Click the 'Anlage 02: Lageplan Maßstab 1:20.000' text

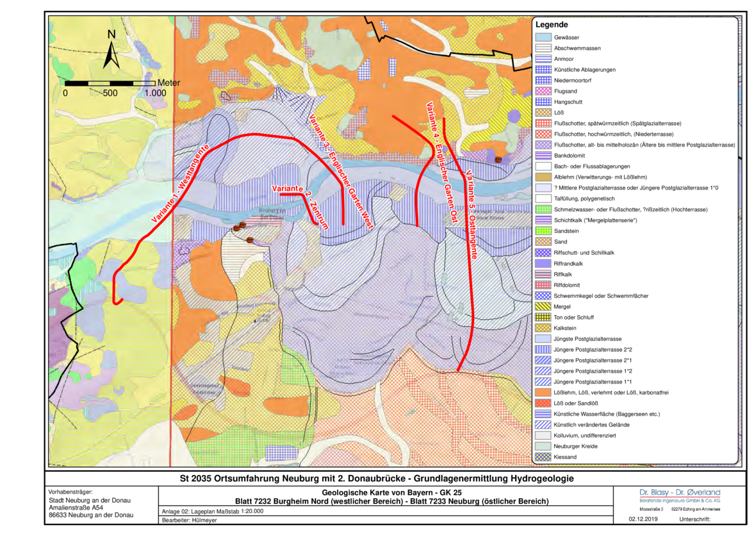tap(213, 512)
